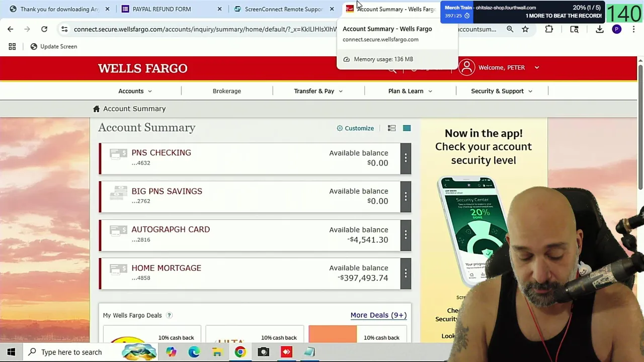Open More Deals (9+) link
The height and width of the screenshot is (362, 644).
coord(378,315)
